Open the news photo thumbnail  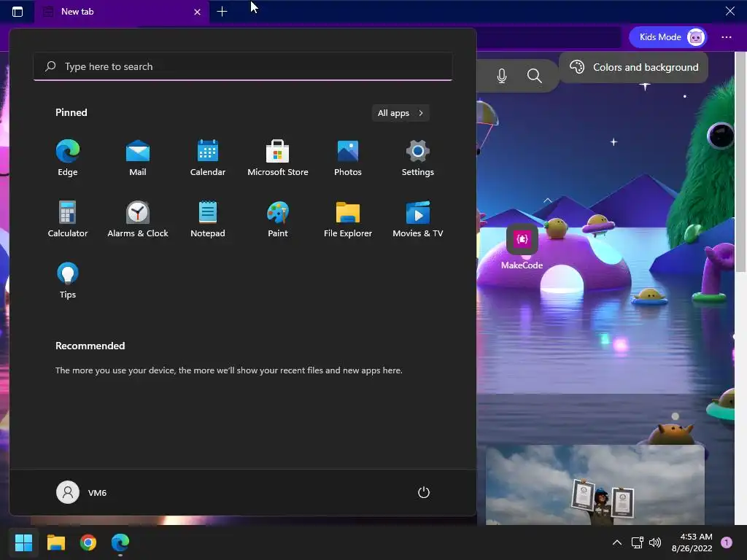coord(595,485)
